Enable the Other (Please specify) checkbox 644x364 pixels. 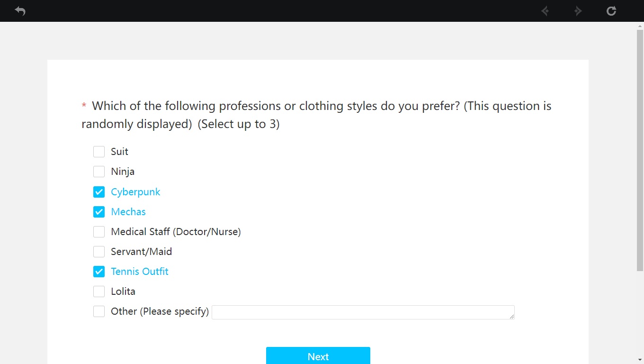click(99, 311)
